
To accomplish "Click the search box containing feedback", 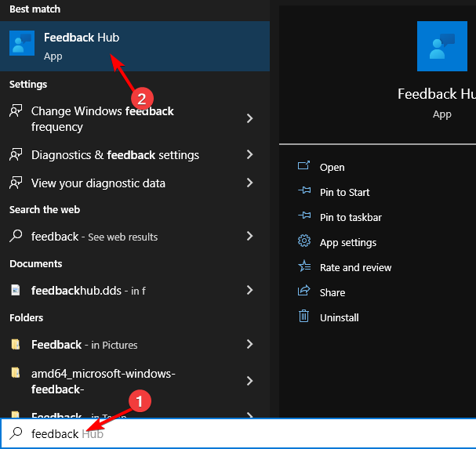I will tap(238, 433).
